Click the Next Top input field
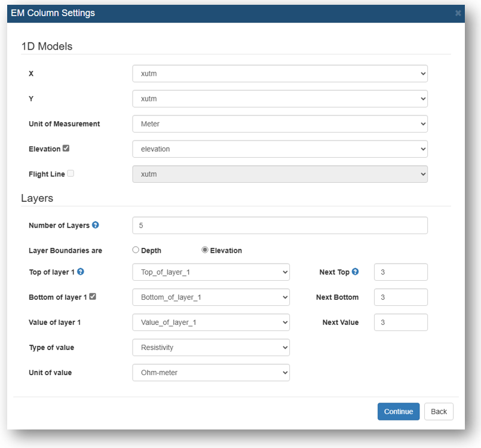The width and height of the screenshot is (481, 448). [x=400, y=272]
